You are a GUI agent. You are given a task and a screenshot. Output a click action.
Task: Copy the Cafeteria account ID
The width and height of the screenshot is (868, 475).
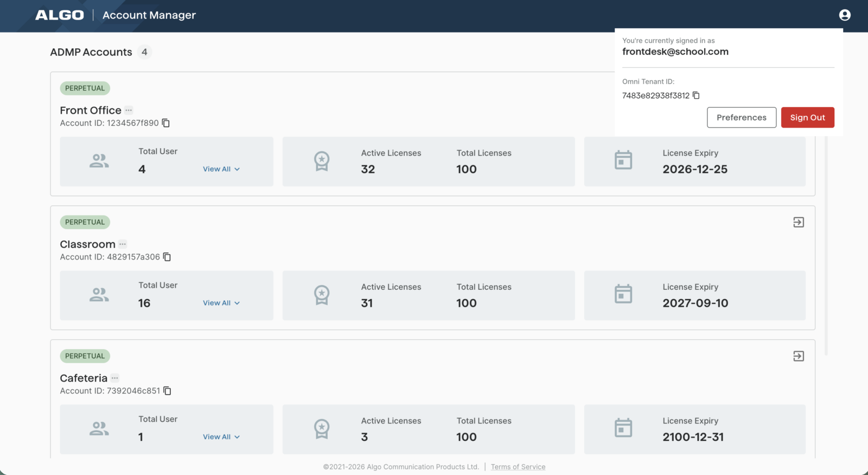point(168,391)
